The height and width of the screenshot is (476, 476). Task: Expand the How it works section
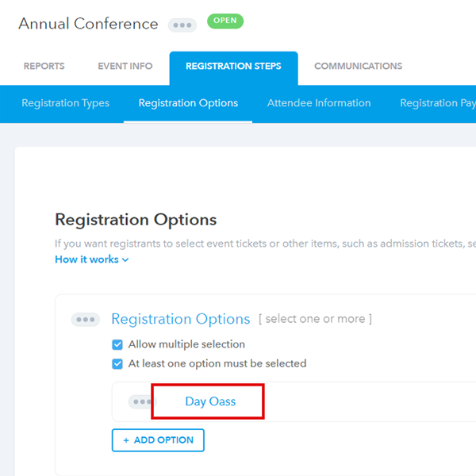point(91,259)
